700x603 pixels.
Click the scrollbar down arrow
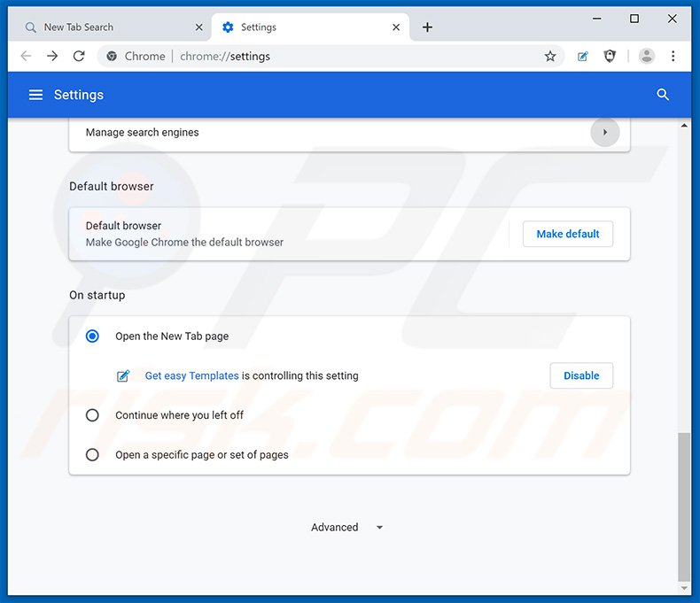coord(684,588)
